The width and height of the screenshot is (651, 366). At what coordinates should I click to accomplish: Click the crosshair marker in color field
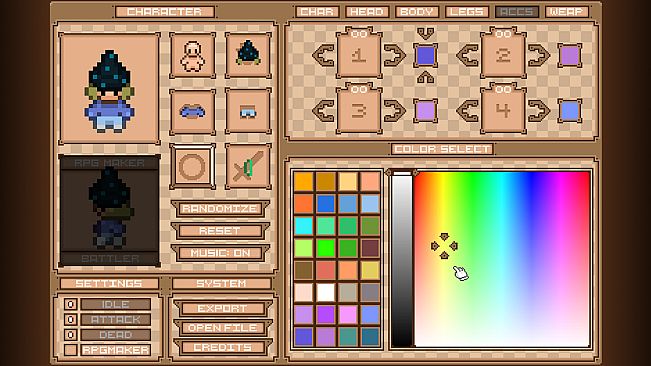click(x=444, y=246)
